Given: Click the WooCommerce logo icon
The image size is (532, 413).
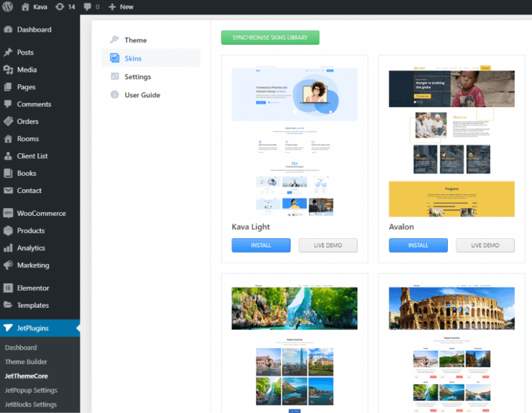Looking at the screenshot, I should click(8, 213).
